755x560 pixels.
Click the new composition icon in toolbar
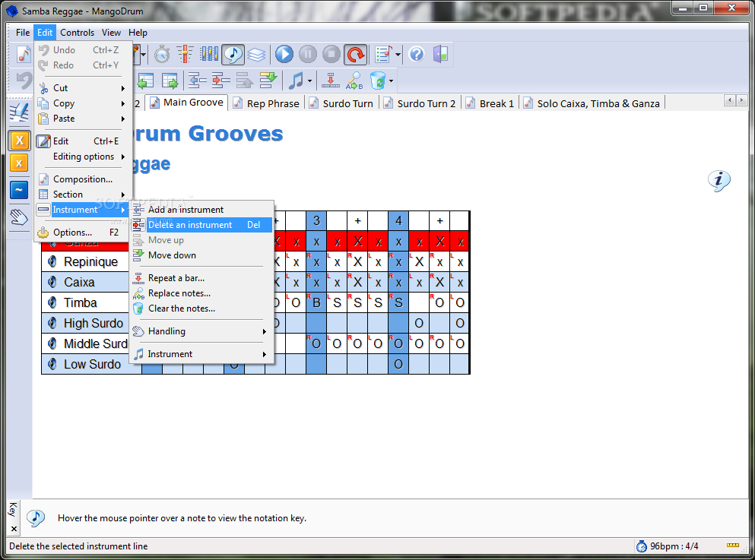[x=23, y=55]
